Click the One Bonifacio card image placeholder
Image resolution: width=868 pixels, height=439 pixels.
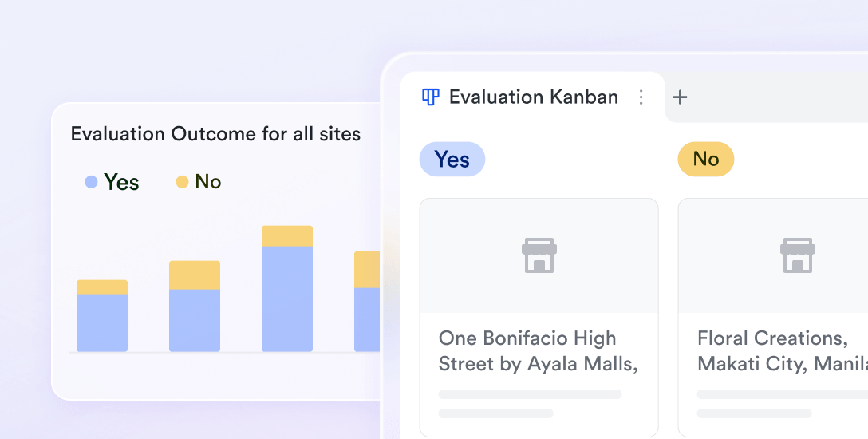point(539,255)
